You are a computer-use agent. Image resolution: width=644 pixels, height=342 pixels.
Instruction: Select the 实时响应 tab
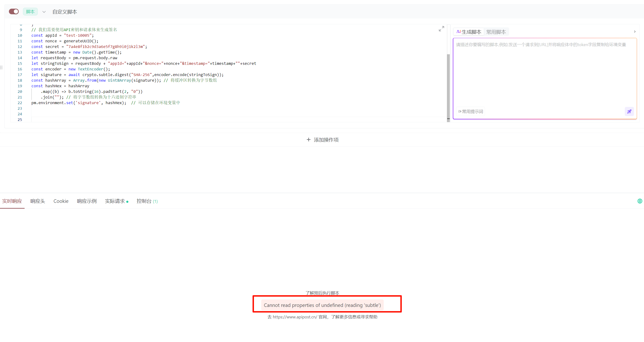12,201
